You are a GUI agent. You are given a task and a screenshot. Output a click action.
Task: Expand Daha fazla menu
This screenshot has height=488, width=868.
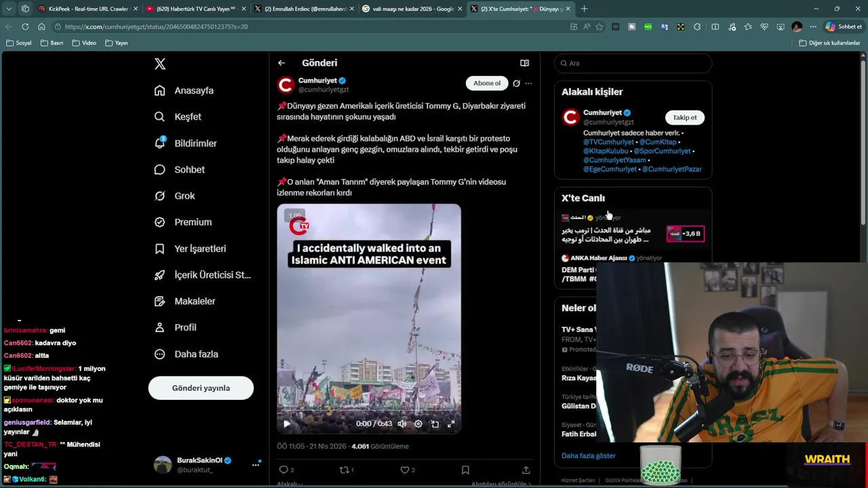[186, 354]
